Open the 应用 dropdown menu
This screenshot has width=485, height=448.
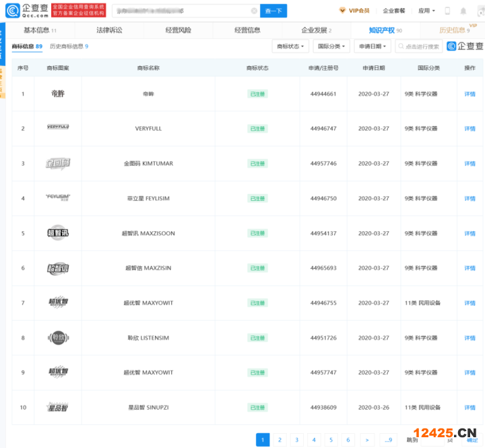click(426, 11)
